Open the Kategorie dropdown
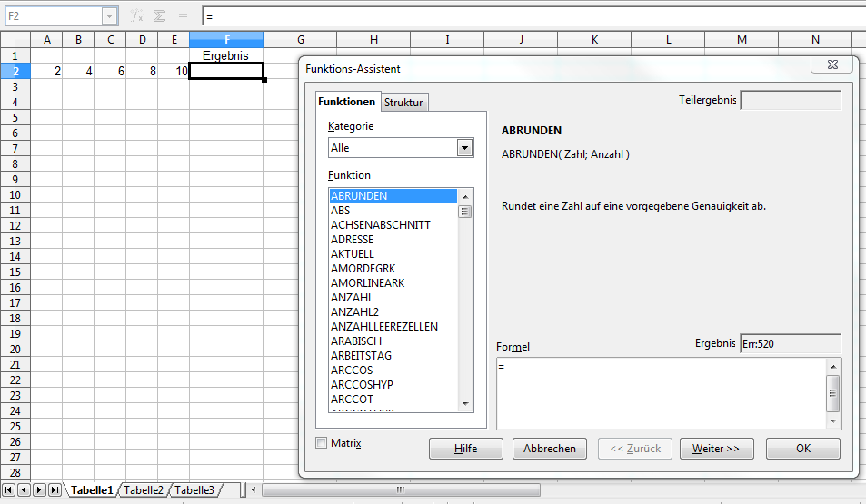 (465, 148)
